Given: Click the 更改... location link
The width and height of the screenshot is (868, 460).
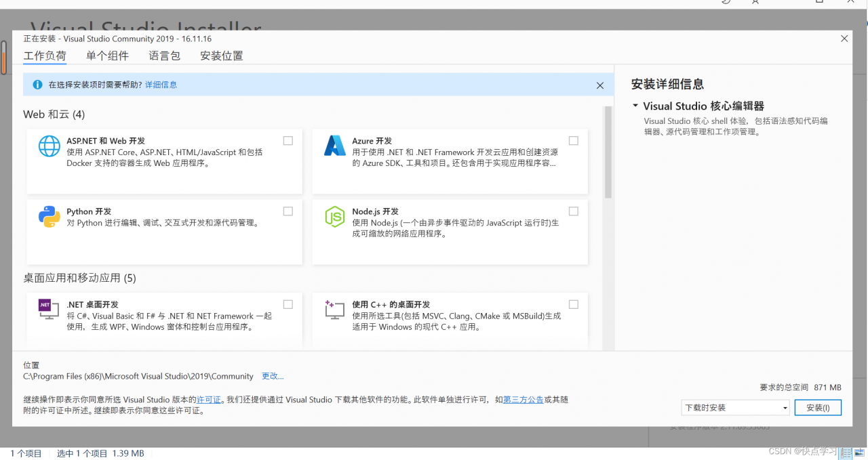Looking at the screenshot, I should coord(273,376).
